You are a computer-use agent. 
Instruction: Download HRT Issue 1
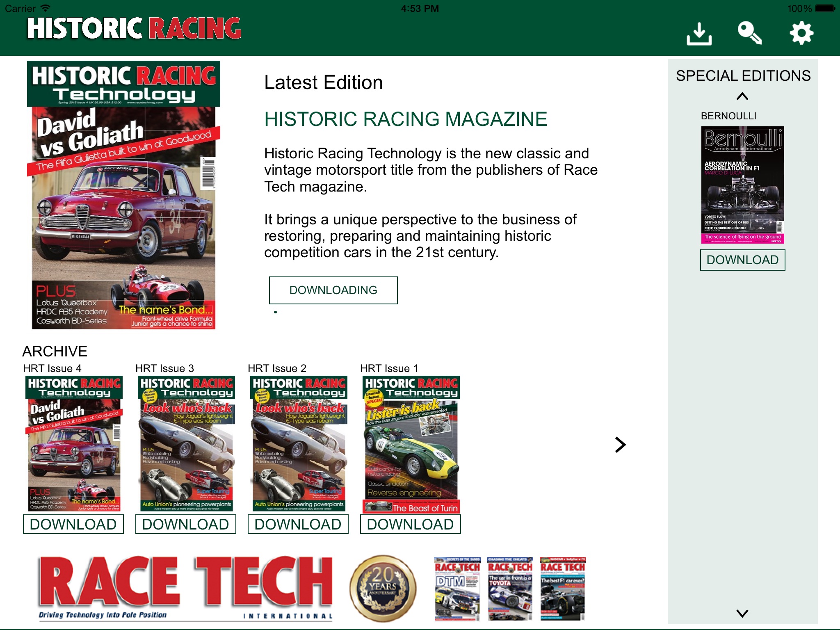coord(411,524)
